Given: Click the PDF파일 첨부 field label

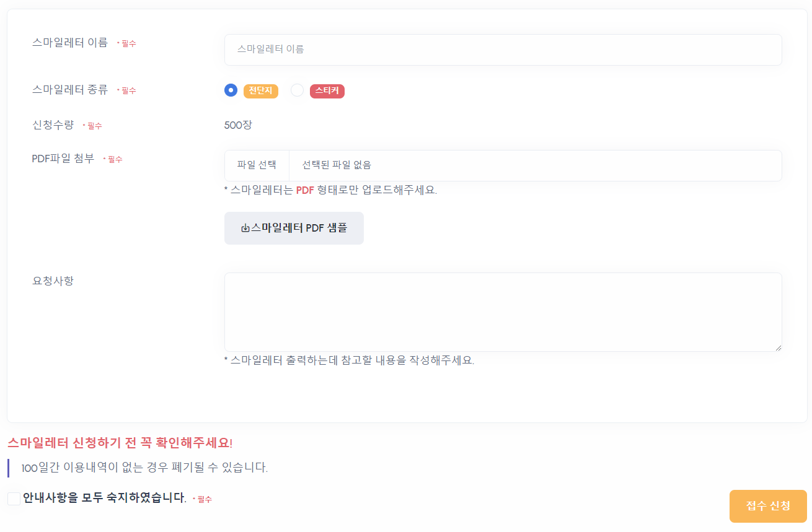Looking at the screenshot, I should 63,159.
